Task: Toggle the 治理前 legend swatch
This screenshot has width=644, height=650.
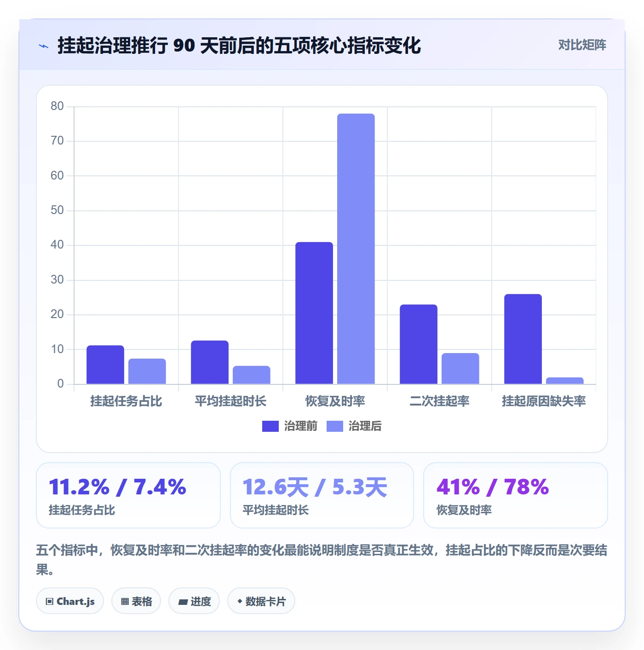Action: 270,426
